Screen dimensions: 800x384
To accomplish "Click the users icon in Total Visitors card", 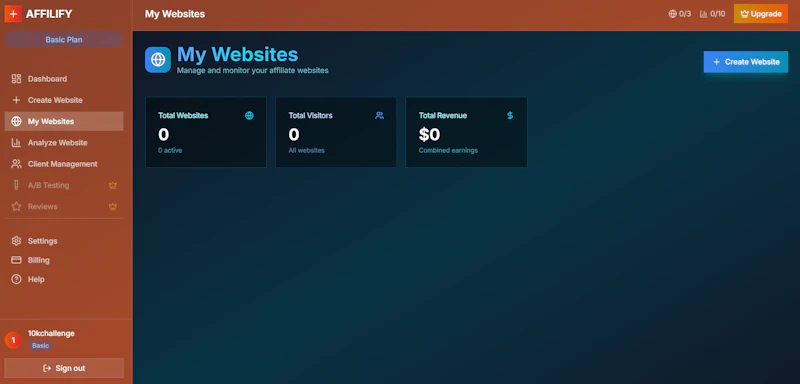I will (379, 115).
